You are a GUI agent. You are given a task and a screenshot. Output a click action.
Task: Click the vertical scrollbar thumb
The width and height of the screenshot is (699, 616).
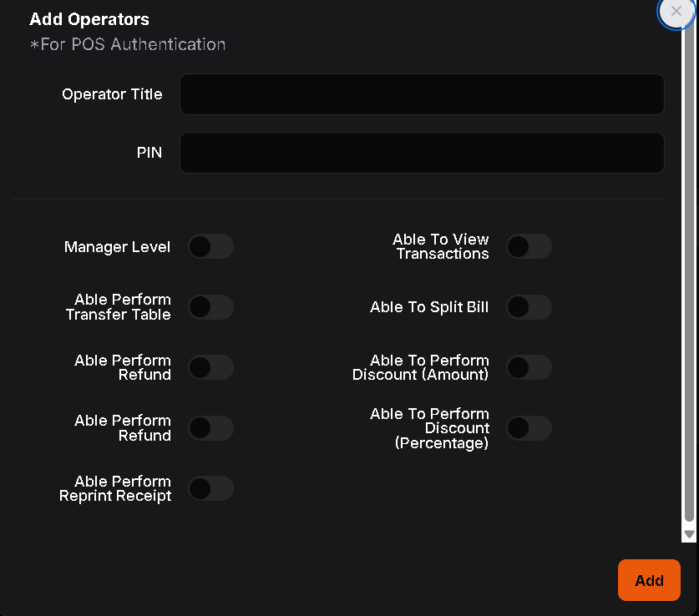(689, 275)
